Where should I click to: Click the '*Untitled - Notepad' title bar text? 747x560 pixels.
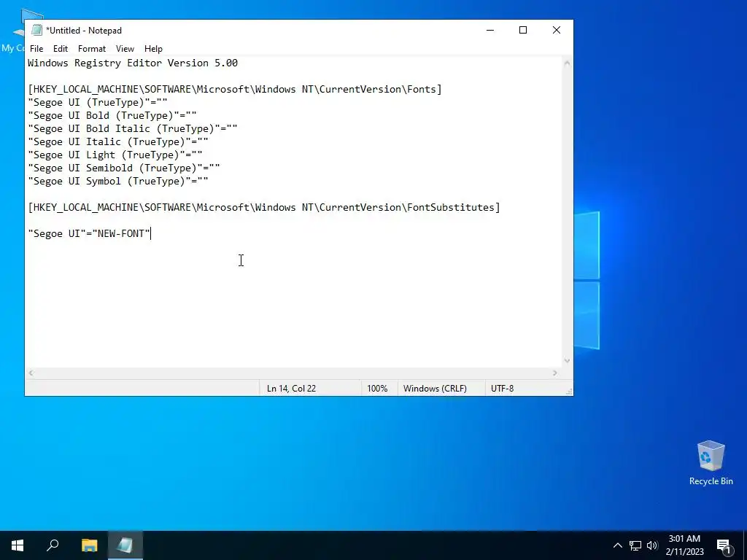coord(84,31)
